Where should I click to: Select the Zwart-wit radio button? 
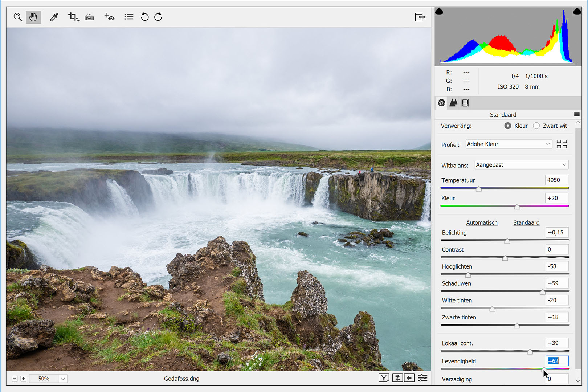[x=536, y=126]
